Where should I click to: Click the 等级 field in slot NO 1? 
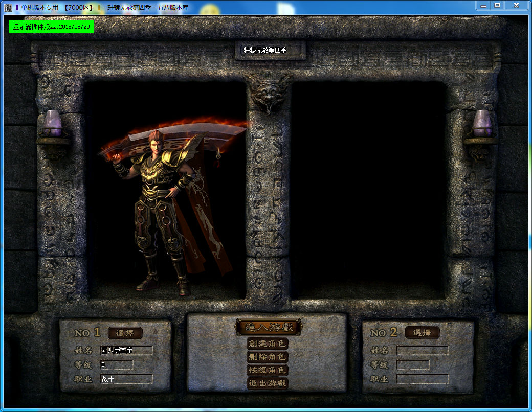[117, 364]
